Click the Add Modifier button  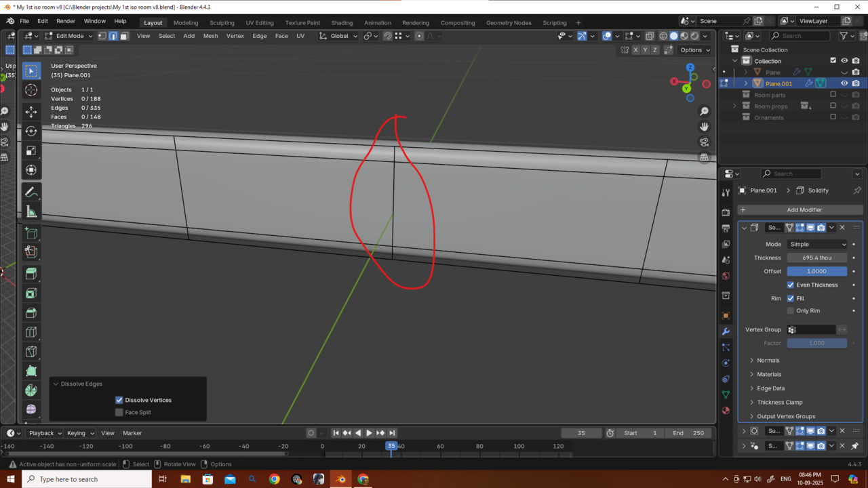(x=800, y=210)
